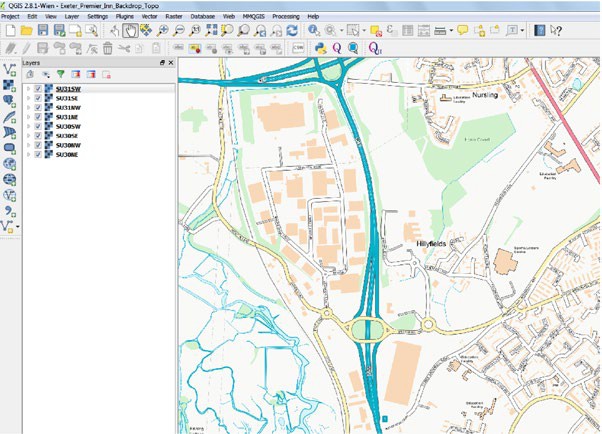Image resolution: width=602 pixels, height=434 pixels.
Task: Click the Add Raster Layer icon
Action: [10, 85]
